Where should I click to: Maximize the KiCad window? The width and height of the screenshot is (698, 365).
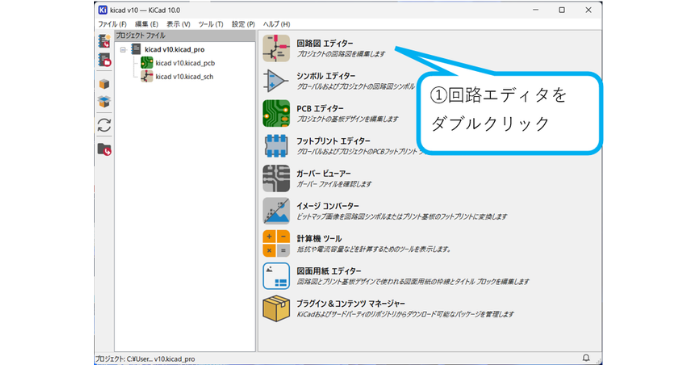coord(562,10)
